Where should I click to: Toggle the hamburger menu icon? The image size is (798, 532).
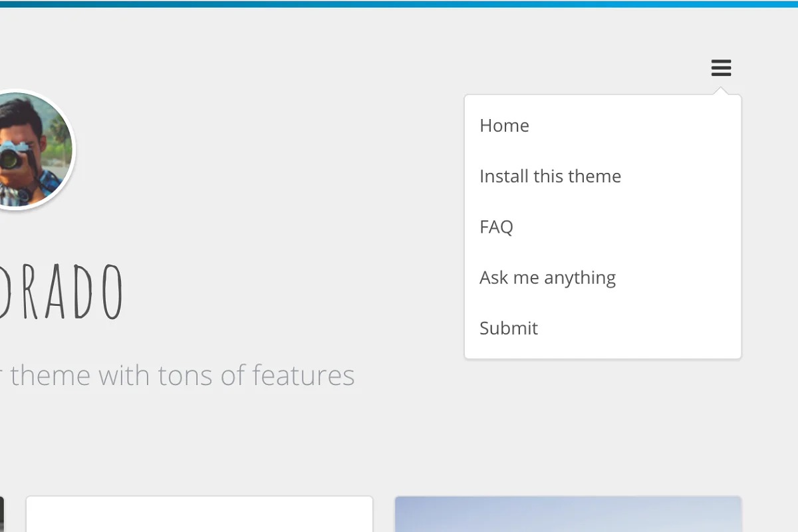721,68
